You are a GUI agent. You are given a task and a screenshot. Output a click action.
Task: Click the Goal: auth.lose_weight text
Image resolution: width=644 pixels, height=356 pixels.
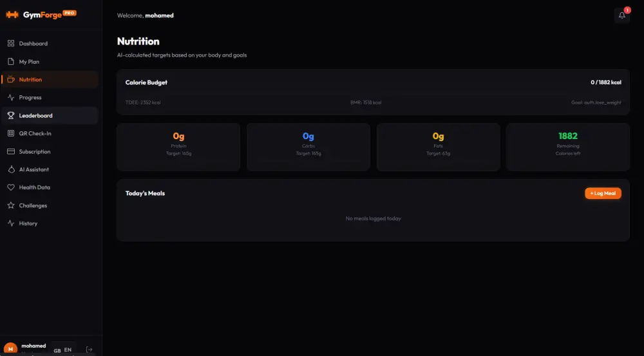pyautogui.click(x=596, y=102)
